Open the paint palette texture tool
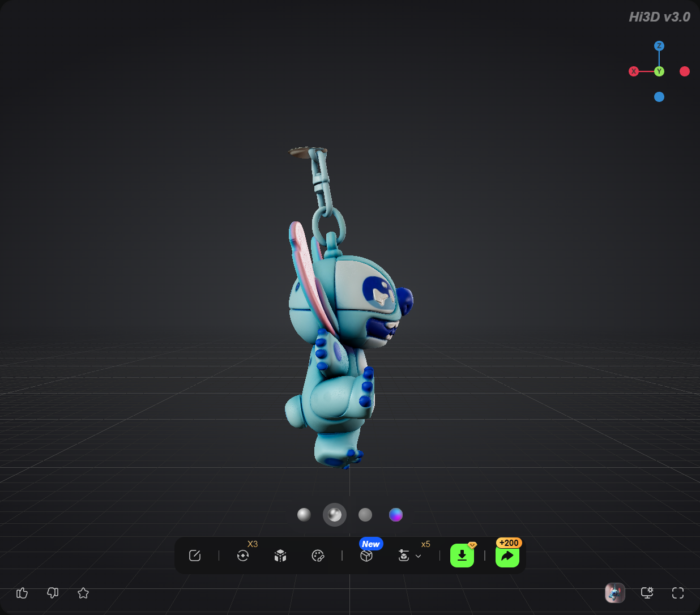This screenshot has height=615, width=700. pyautogui.click(x=318, y=556)
